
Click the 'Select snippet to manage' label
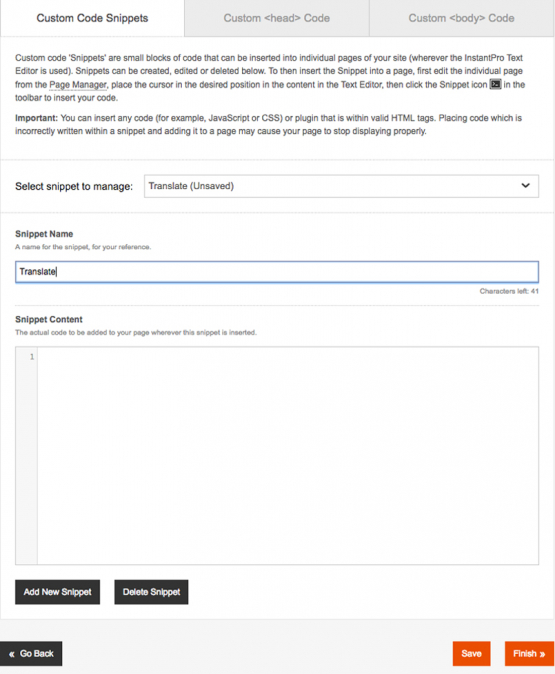(x=74, y=186)
